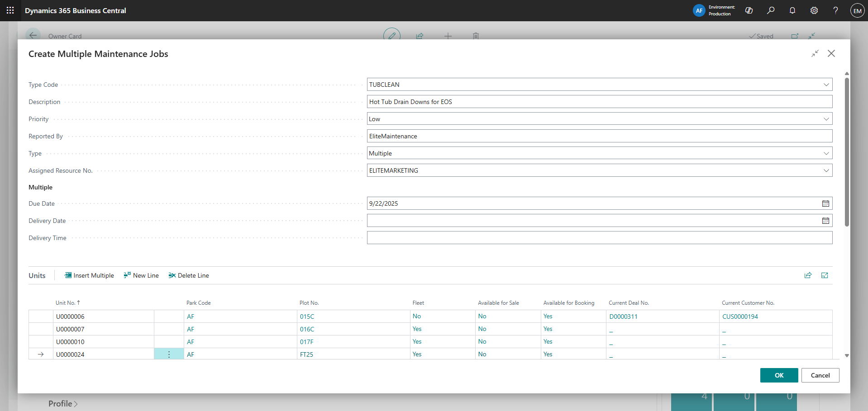The height and width of the screenshot is (411, 868).
Task: Expand Assigned Resource No. dropdown
Action: [826, 170]
